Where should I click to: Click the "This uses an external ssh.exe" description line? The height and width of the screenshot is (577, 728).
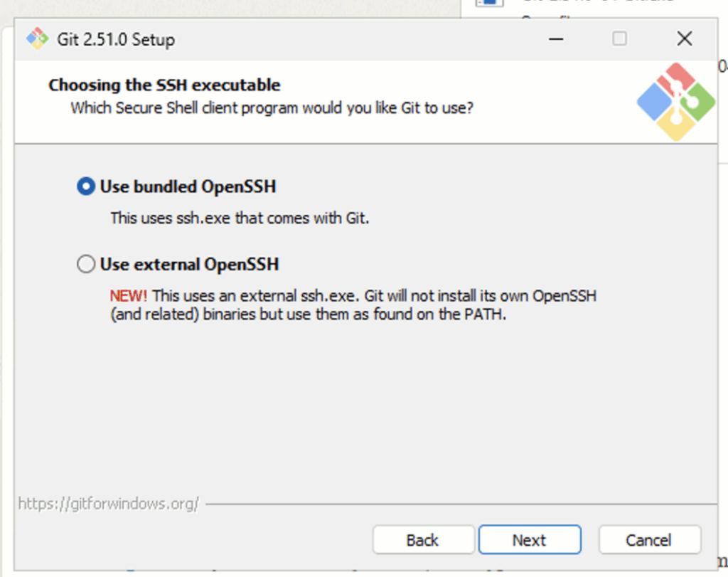coord(374,296)
